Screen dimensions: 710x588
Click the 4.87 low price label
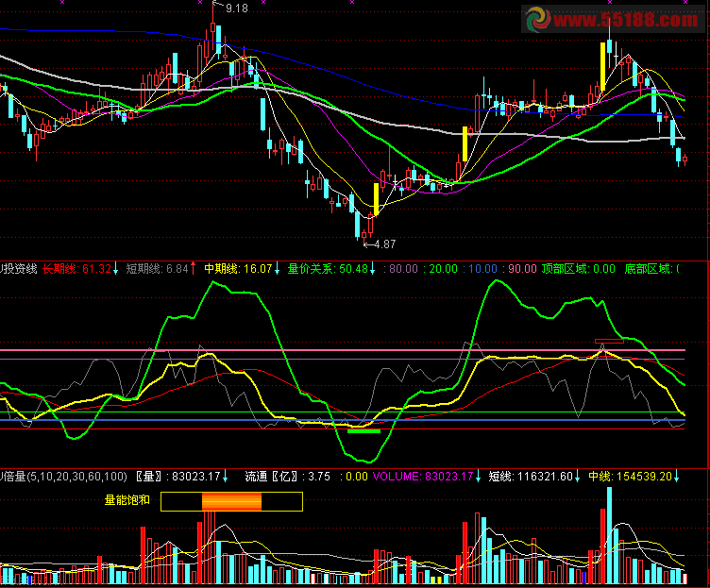click(385, 244)
